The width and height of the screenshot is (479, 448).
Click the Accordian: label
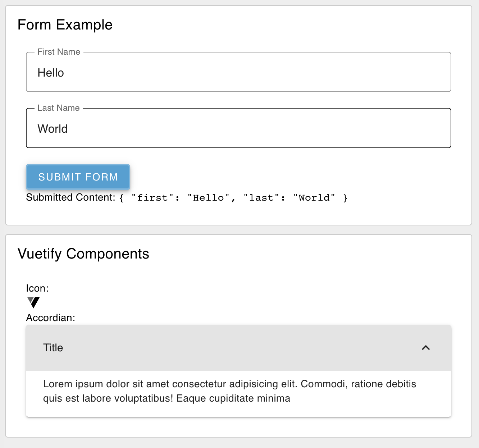[51, 318]
